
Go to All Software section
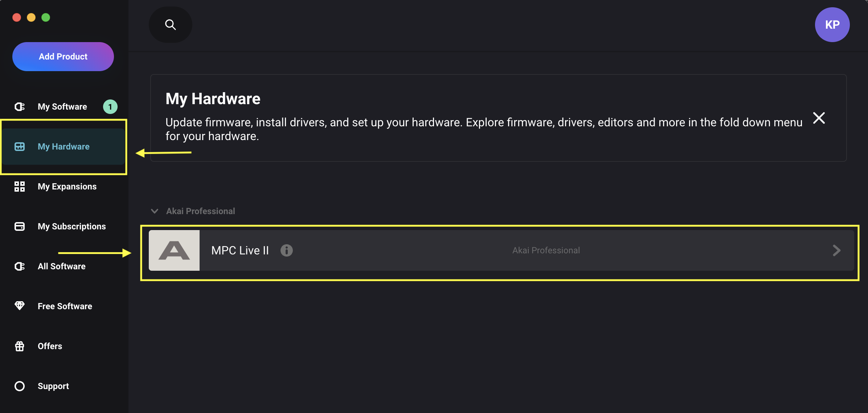coord(62,266)
